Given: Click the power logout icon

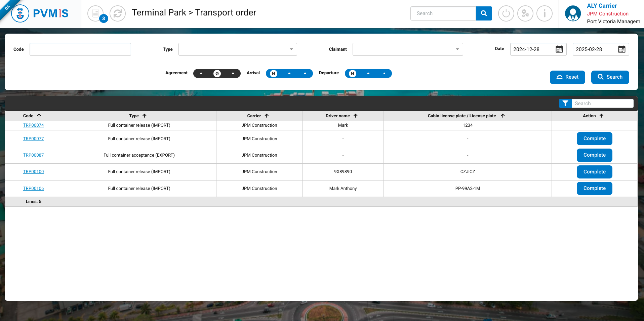Looking at the screenshot, I should pyautogui.click(x=506, y=13).
